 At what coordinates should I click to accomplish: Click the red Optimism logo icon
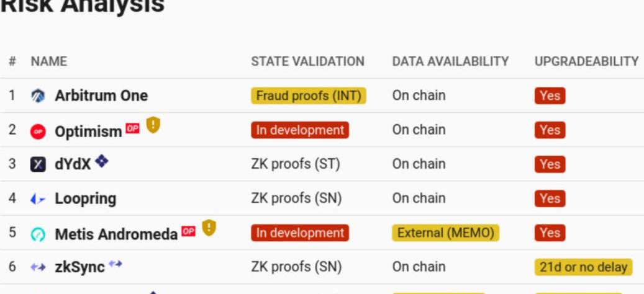point(38,131)
